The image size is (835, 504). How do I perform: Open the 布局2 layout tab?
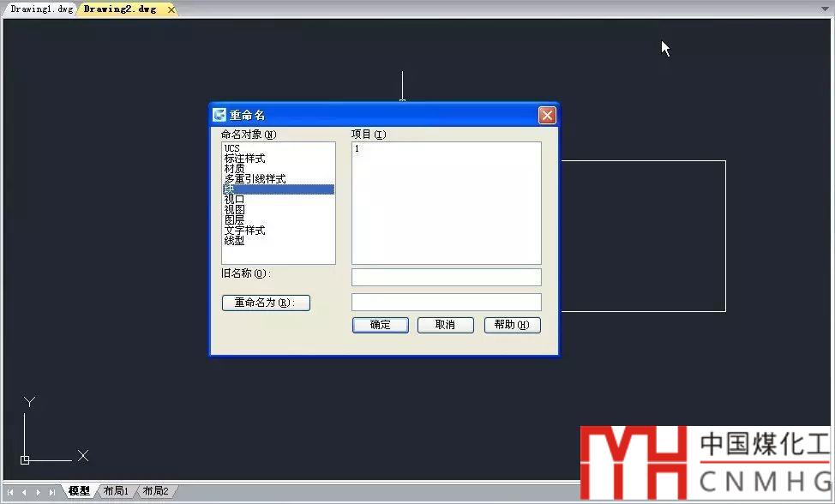(155, 490)
